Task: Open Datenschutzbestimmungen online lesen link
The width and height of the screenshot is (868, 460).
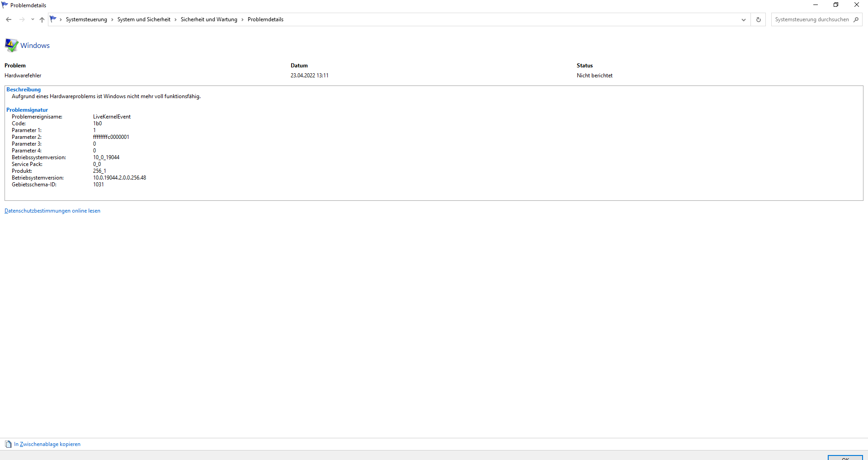Action: tap(52, 211)
